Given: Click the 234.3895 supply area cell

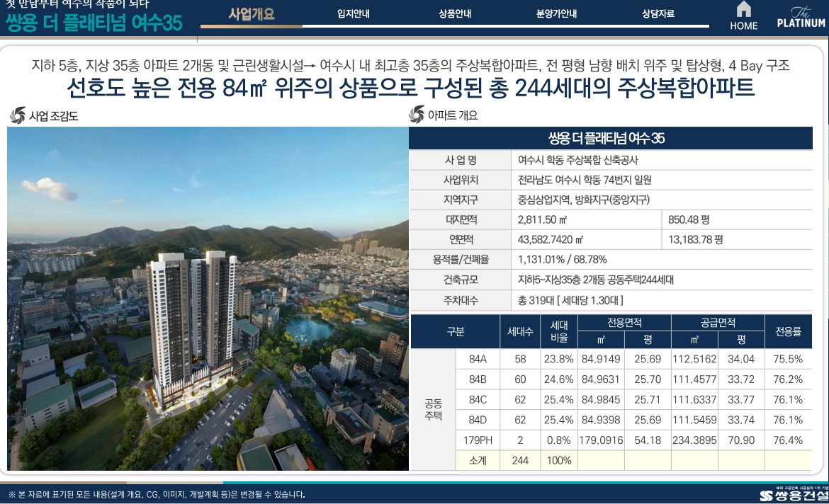Looking at the screenshot, I should coord(694,440).
